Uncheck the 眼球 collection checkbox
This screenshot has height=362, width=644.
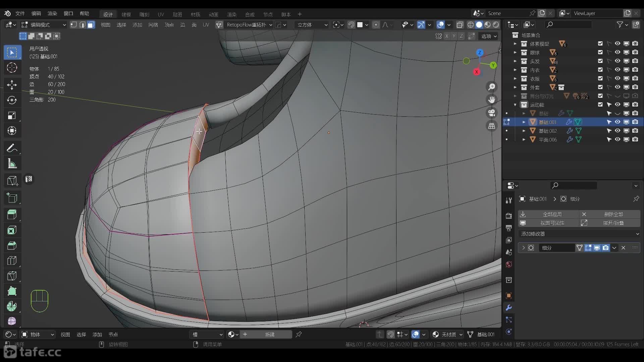click(600, 52)
